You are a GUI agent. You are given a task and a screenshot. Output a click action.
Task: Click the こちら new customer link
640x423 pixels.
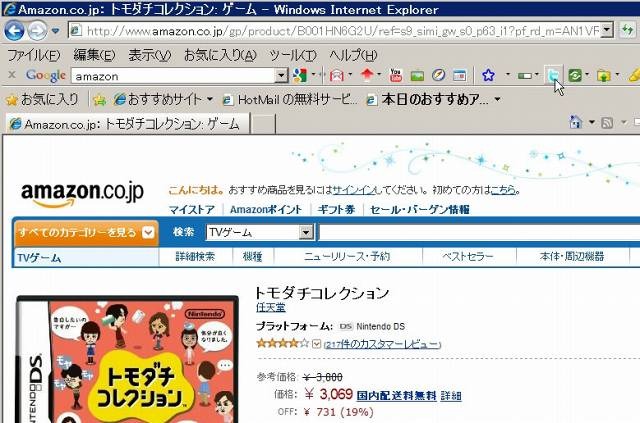(503, 190)
